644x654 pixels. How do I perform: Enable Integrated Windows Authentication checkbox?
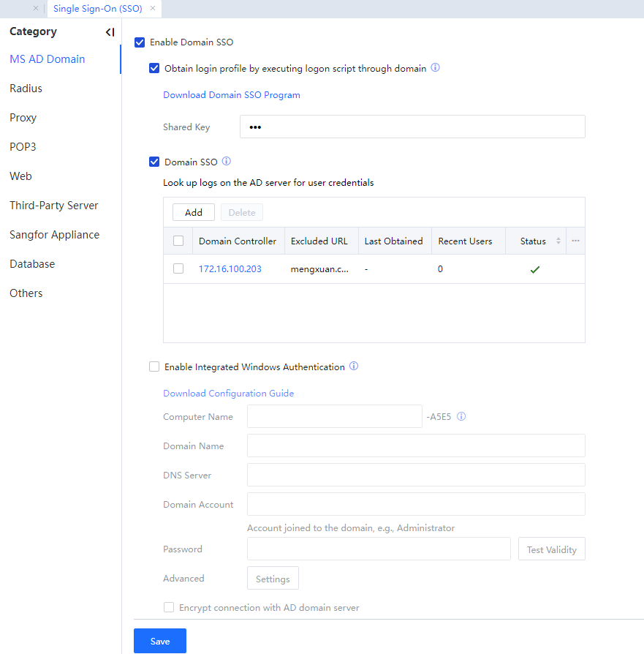click(154, 367)
